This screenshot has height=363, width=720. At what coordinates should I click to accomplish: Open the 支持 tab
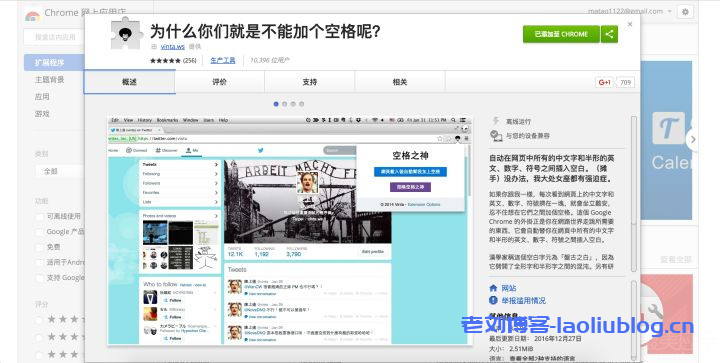point(309,82)
